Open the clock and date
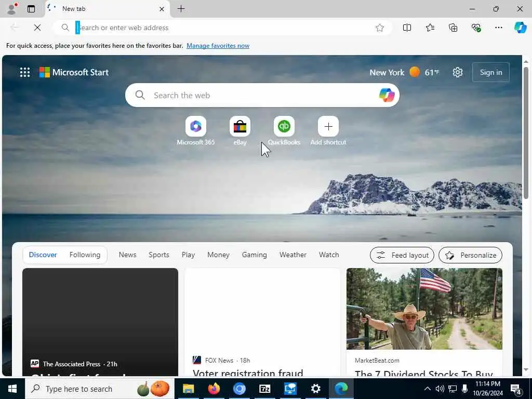 487,389
